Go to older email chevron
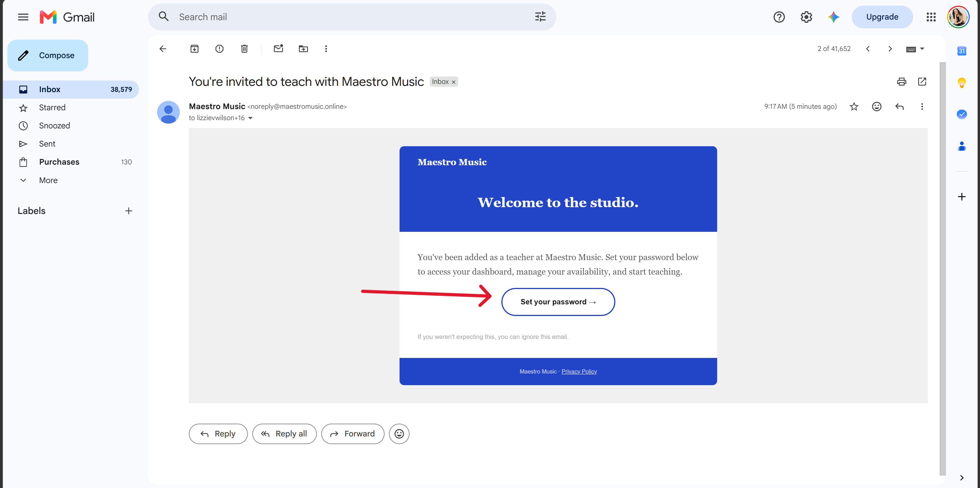Image resolution: width=980 pixels, height=488 pixels. pyautogui.click(x=890, y=49)
